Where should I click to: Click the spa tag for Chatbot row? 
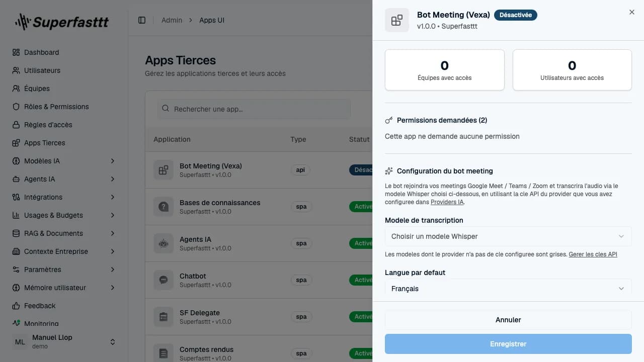click(x=301, y=280)
